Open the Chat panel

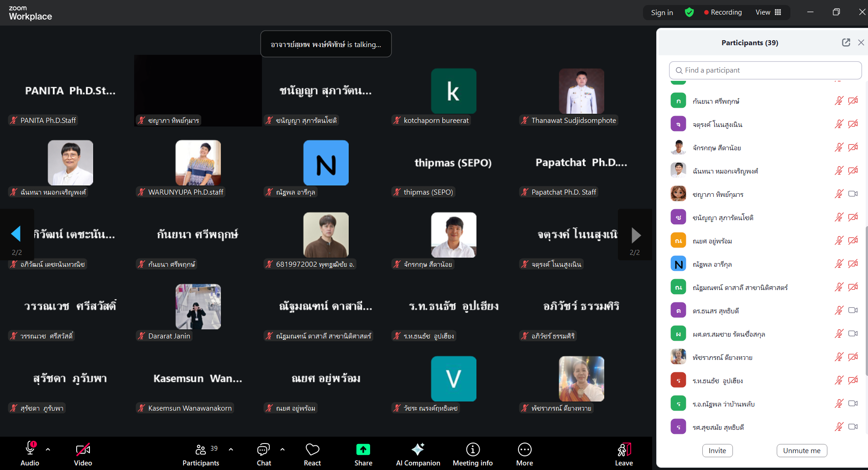click(264, 454)
